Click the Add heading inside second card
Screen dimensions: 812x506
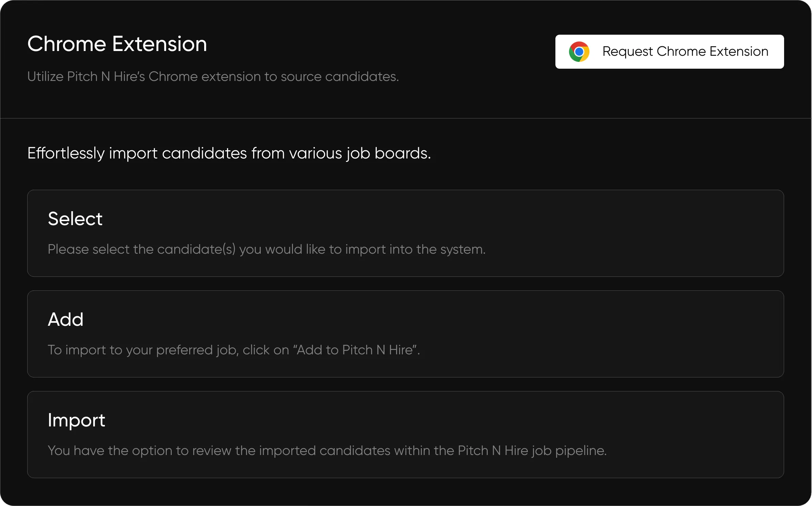coord(66,319)
